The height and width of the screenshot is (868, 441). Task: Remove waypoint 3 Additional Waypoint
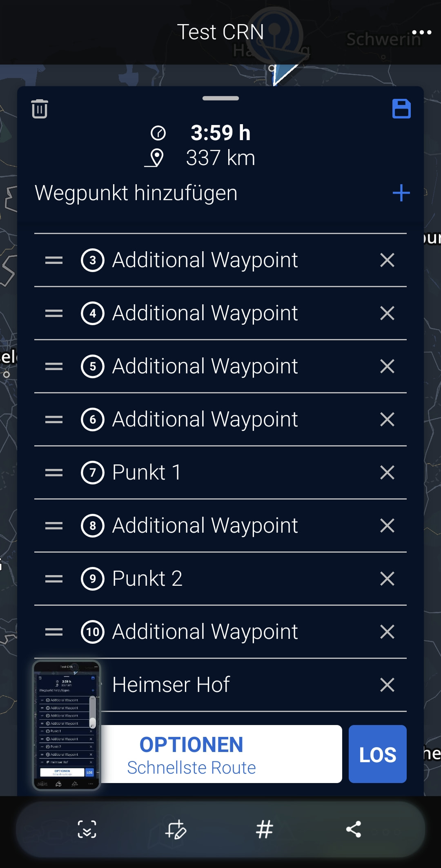[387, 260]
